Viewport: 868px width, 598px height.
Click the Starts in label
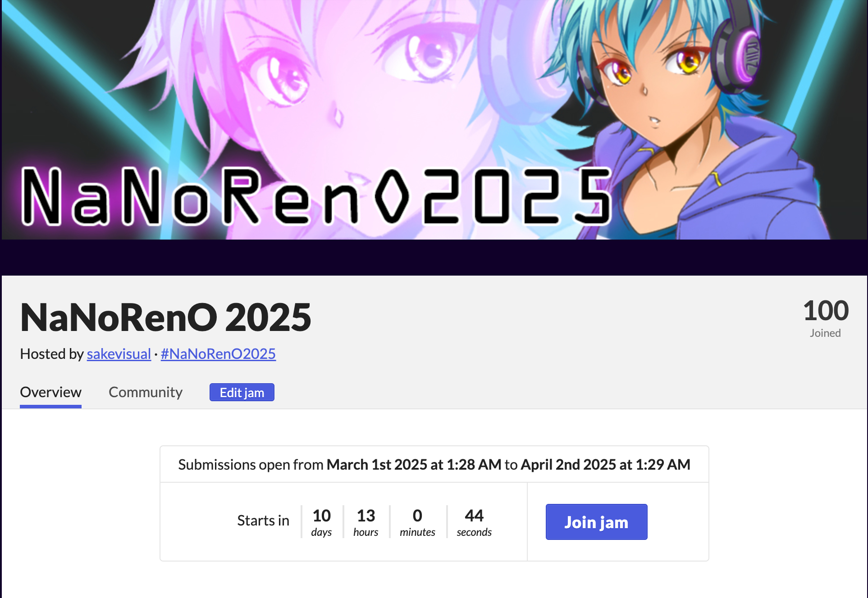coord(263,521)
